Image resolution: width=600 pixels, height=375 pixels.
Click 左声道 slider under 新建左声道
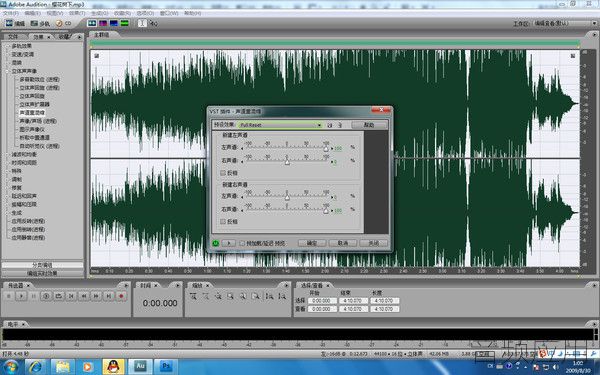[287, 148]
